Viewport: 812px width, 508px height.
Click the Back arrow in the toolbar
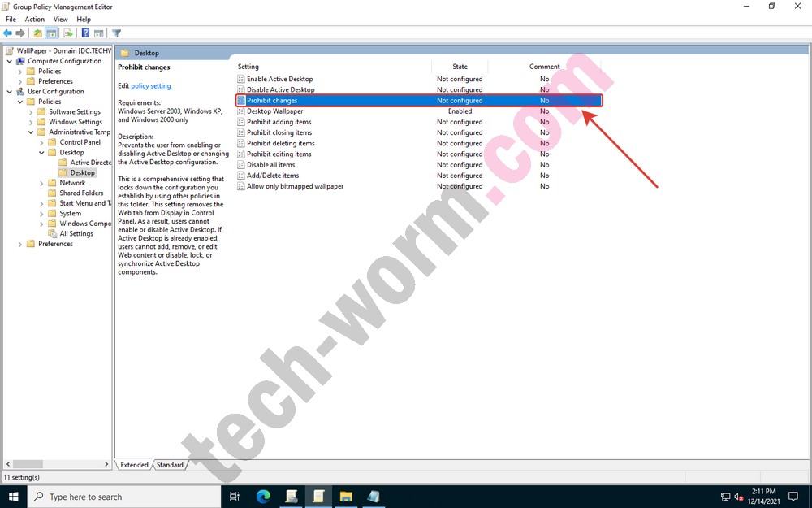tap(7, 33)
